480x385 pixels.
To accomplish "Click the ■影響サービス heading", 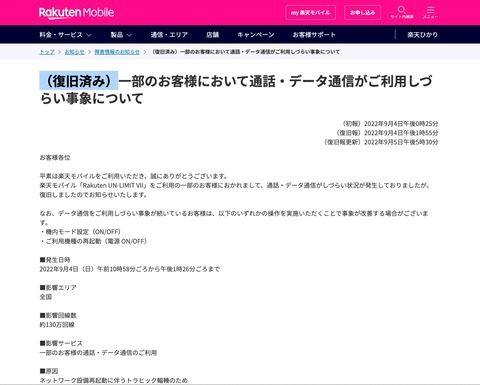I will (61, 343).
